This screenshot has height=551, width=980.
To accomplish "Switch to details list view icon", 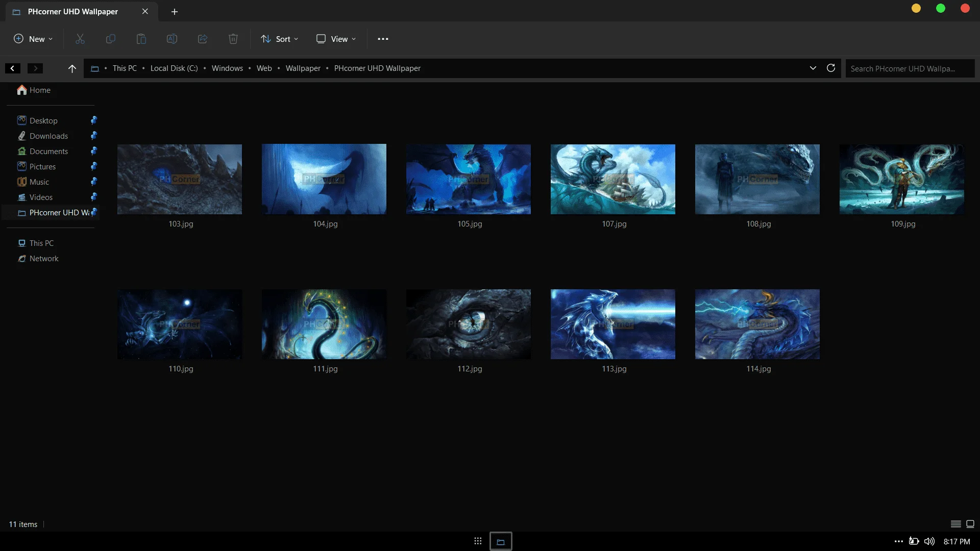I will (956, 524).
